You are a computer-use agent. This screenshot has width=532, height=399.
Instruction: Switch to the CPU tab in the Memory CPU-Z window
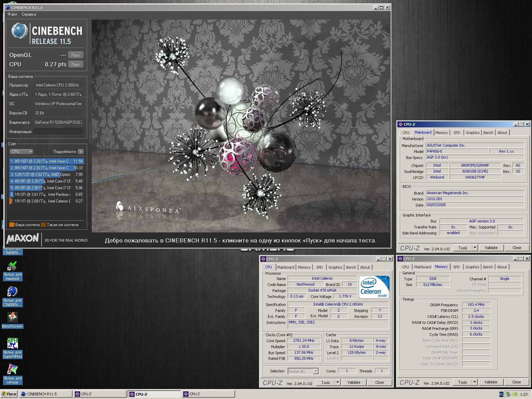[405, 267]
